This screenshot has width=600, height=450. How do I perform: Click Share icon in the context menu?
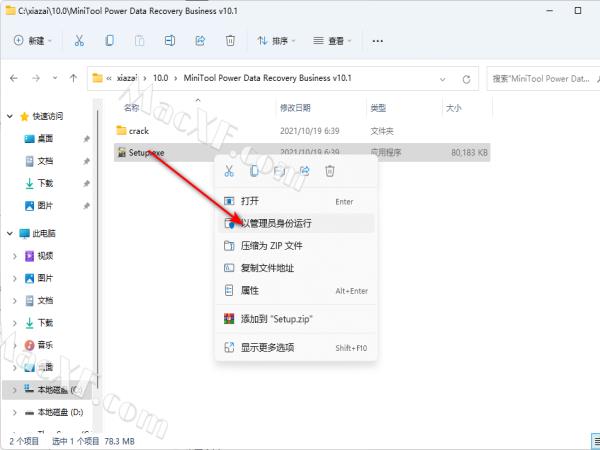(305, 171)
